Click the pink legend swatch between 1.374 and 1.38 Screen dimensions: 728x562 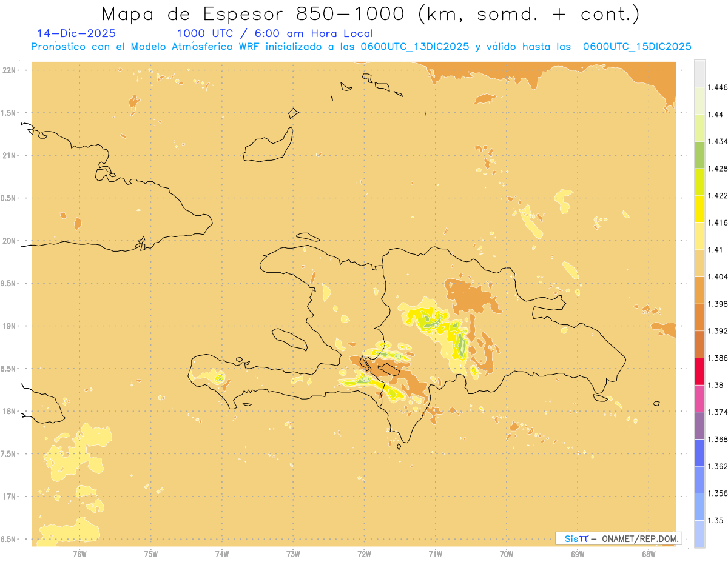699,398
